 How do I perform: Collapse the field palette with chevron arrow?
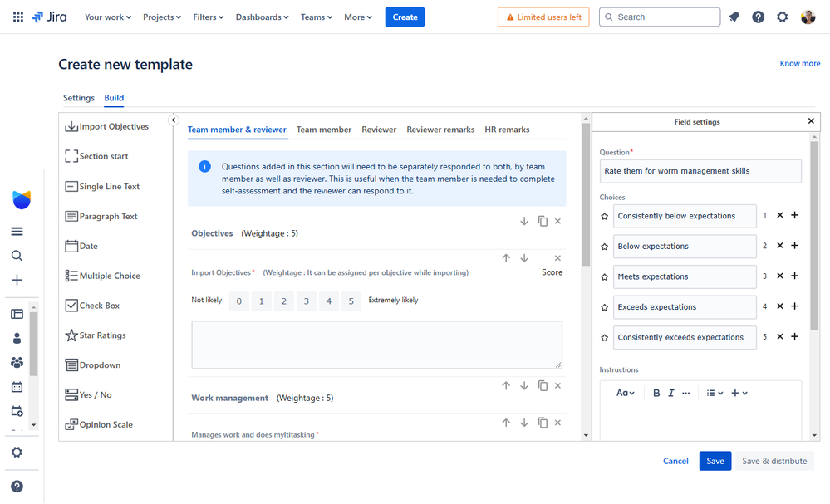point(174,120)
